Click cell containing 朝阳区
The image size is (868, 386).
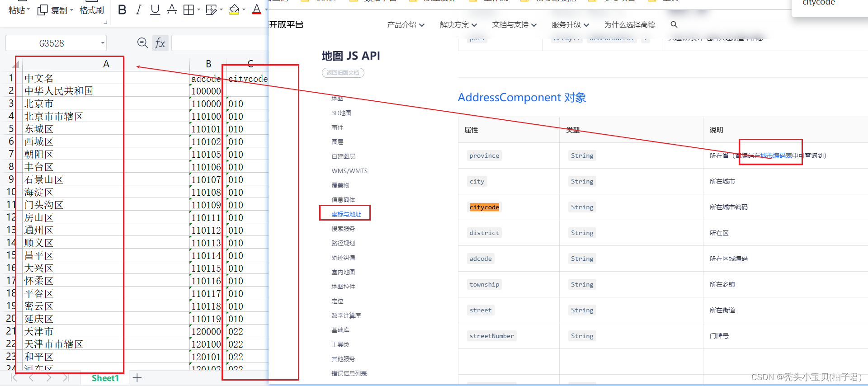coord(106,154)
